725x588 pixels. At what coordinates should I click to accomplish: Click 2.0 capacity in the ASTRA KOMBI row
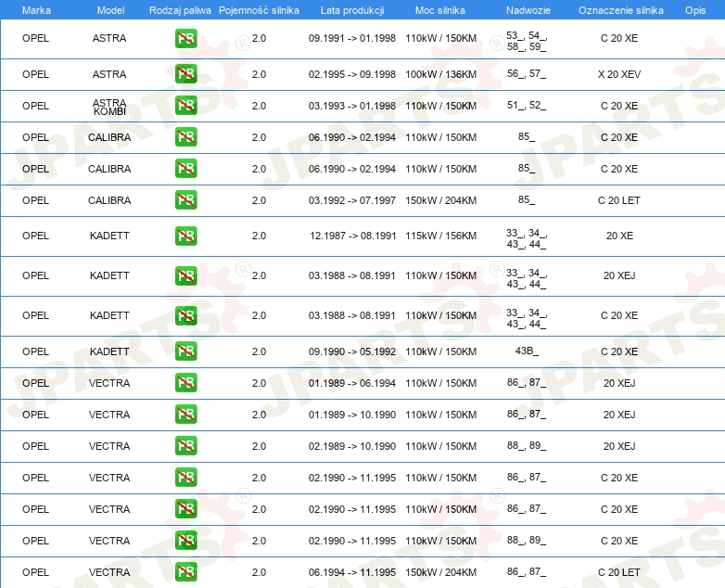point(259,106)
